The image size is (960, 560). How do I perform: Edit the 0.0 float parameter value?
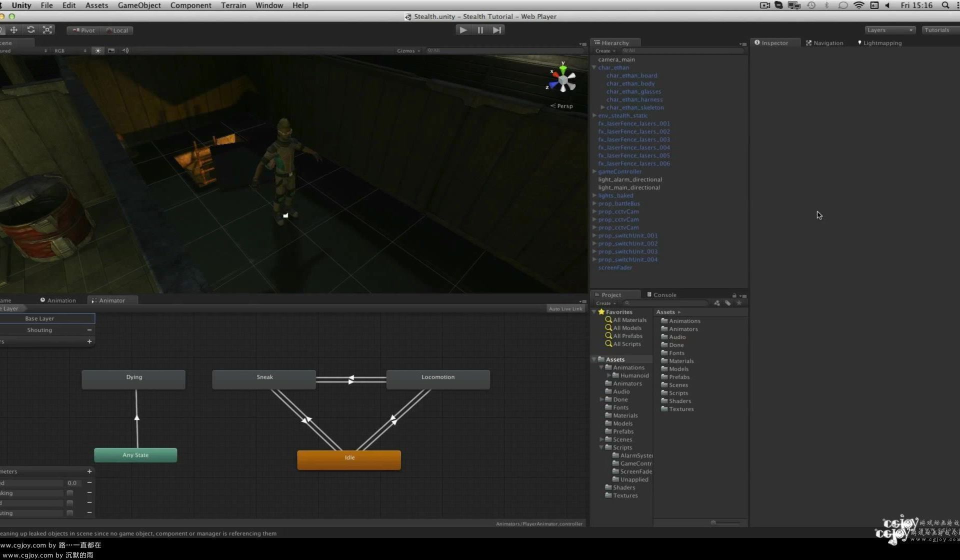(72, 483)
